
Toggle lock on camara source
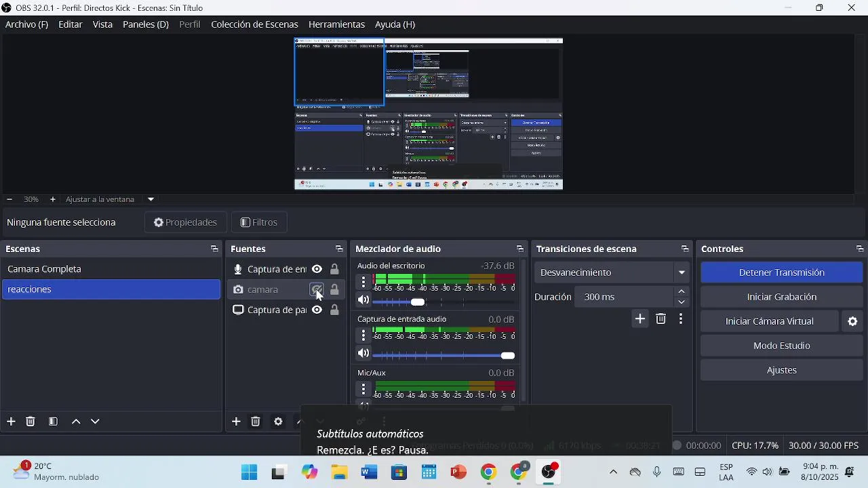[334, 290]
